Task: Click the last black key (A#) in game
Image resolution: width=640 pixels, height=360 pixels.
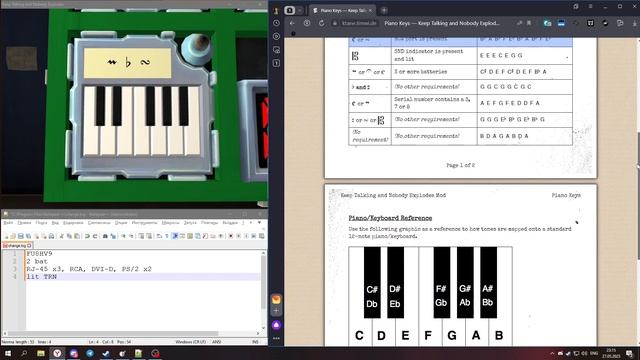Action: pos(184,106)
